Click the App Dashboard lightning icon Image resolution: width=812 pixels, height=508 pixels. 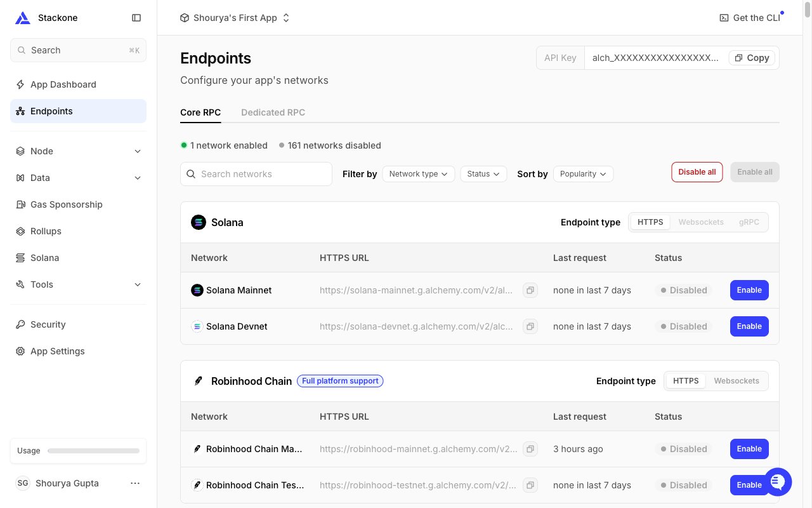click(x=20, y=84)
